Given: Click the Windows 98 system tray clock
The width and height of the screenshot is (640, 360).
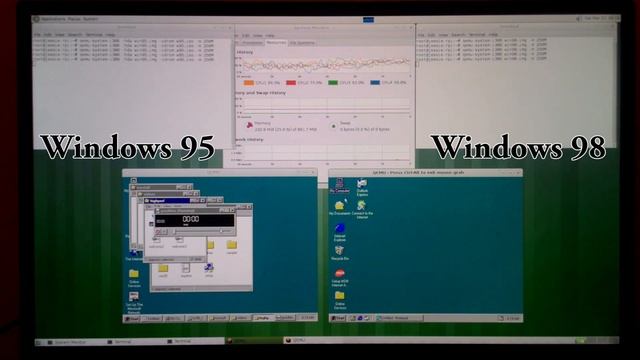Looking at the screenshot, I should [513, 318].
